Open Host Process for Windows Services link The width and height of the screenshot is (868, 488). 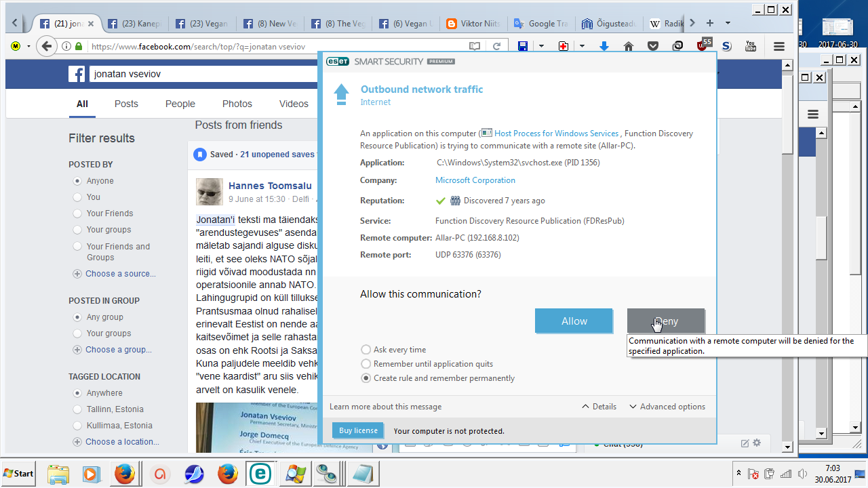click(556, 134)
